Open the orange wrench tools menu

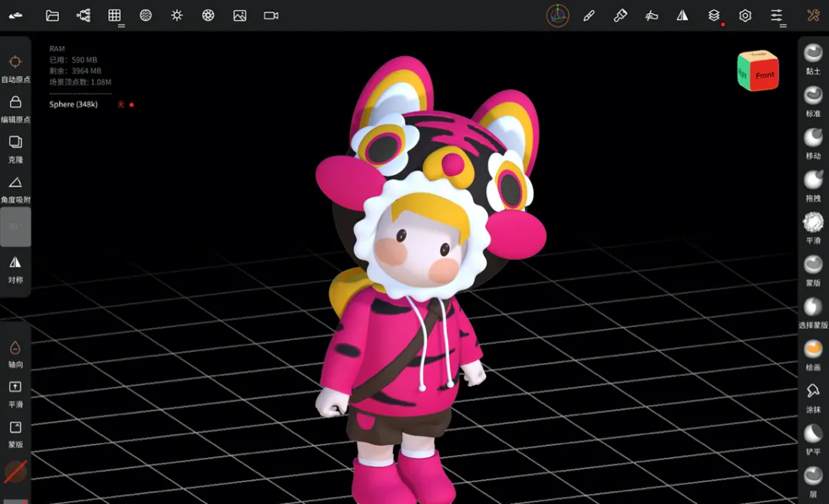[813, 15]
